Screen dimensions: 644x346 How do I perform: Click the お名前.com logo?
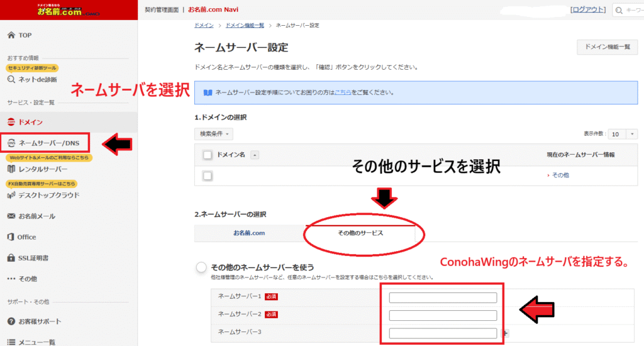tap(69, 10)
